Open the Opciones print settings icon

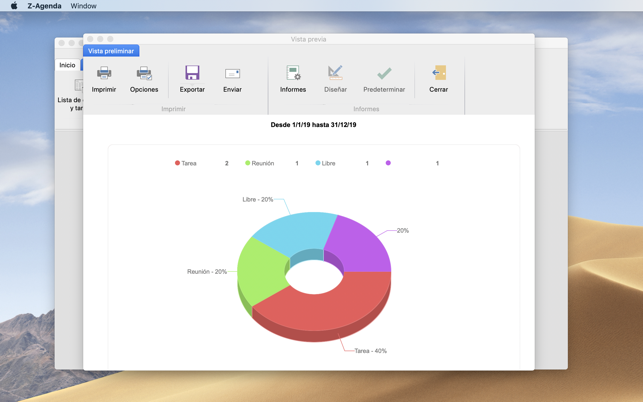click(x=144, y=73)
